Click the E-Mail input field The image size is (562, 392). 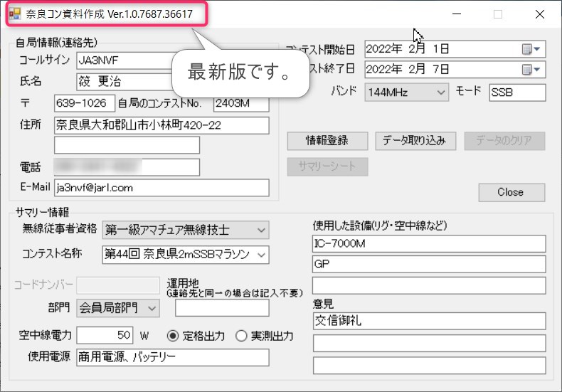(161, 188)
